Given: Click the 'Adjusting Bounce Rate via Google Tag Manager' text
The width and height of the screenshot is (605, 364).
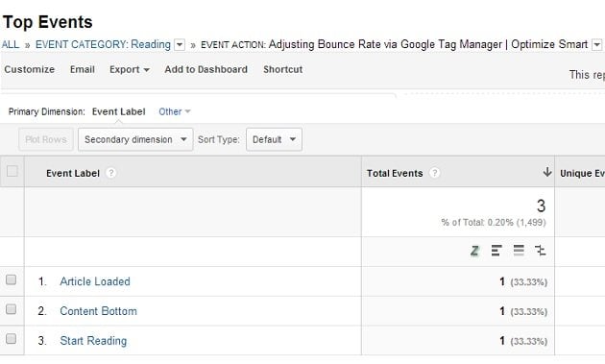Looking at the screenshot, I should tap(385, 44).
